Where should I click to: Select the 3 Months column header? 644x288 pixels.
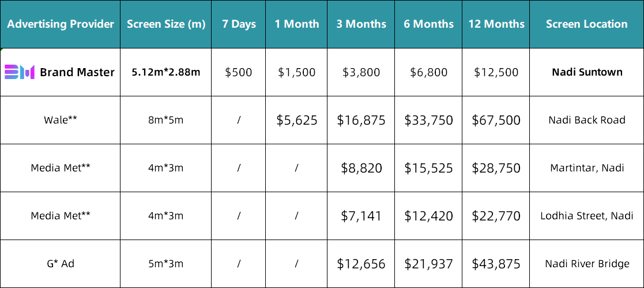(361, 24)
